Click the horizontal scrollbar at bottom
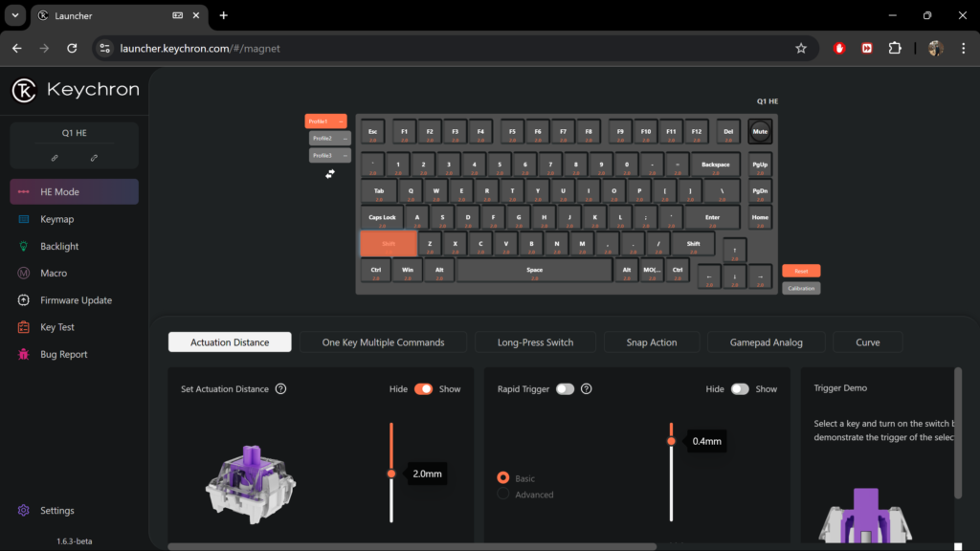Screen dimensions: 980x551 [x=412, y=546]
